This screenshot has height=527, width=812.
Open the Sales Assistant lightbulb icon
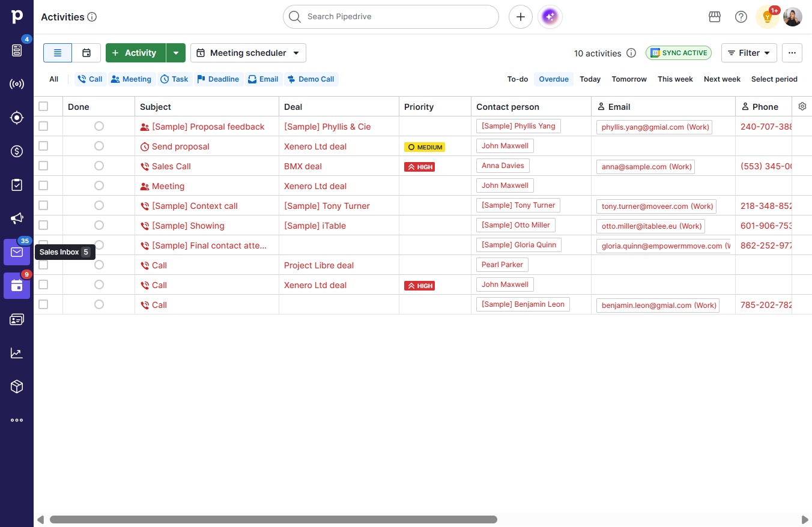pos(767,17)
